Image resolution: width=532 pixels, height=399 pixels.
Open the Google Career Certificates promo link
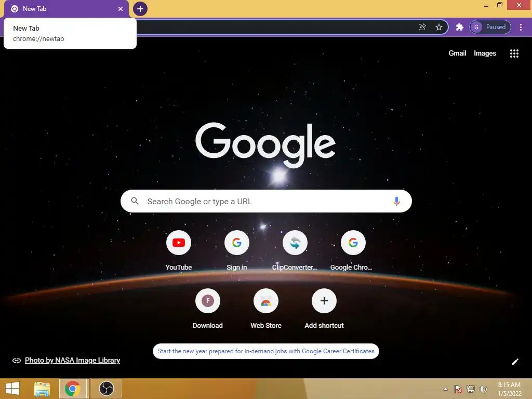click(265, 351)
